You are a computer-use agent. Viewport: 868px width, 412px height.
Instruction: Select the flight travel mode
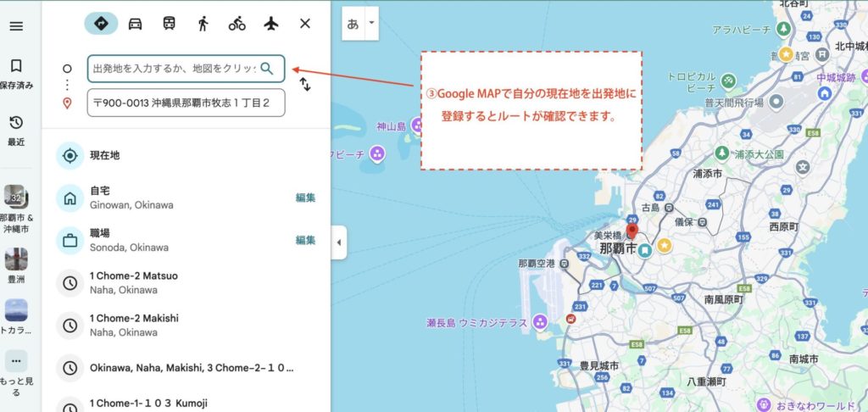(x=271, y=24)
